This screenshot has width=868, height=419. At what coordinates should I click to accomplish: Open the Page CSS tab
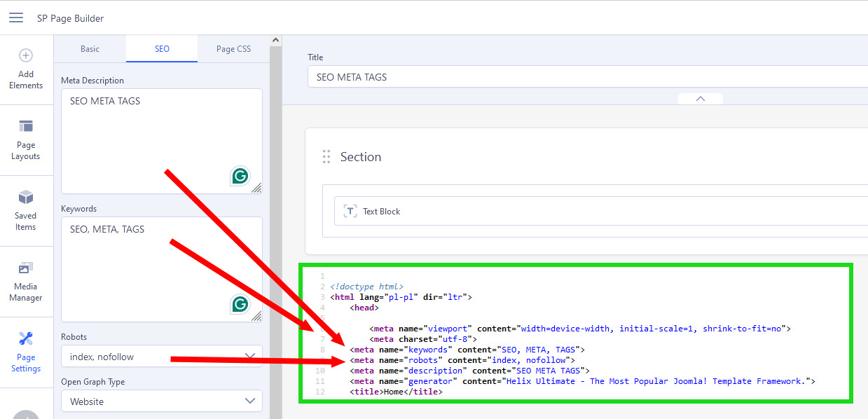(x=233, y=49)
